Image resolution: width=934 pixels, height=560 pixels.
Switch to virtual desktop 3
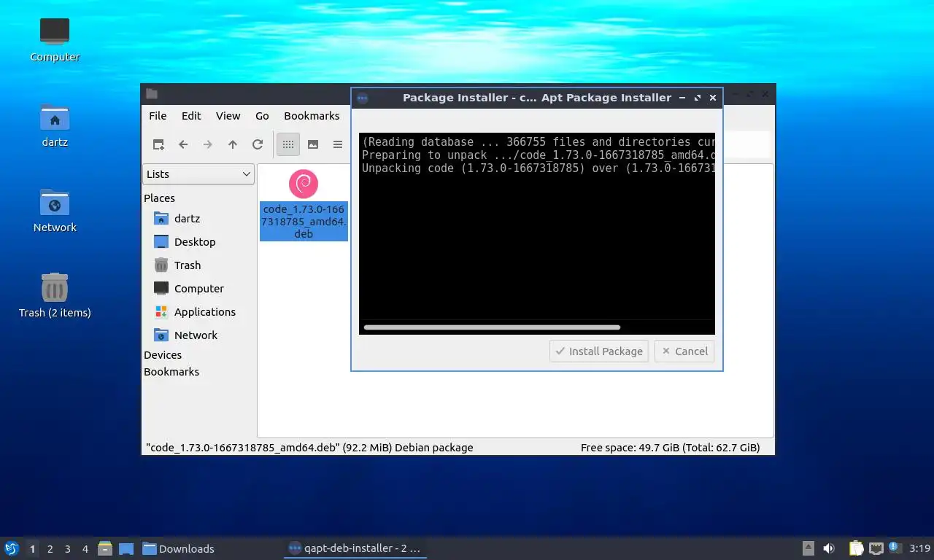pos(68,549)
